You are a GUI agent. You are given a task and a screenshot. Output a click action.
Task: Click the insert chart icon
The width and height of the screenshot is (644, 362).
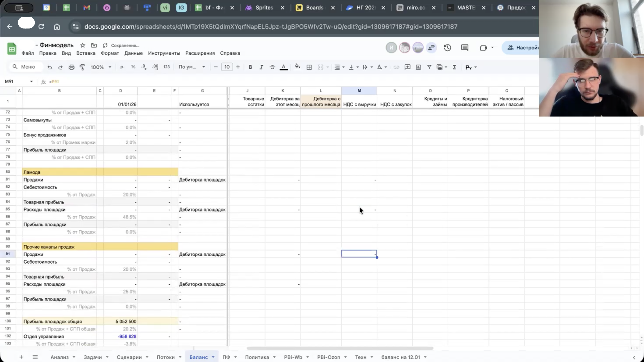point(418,67)
